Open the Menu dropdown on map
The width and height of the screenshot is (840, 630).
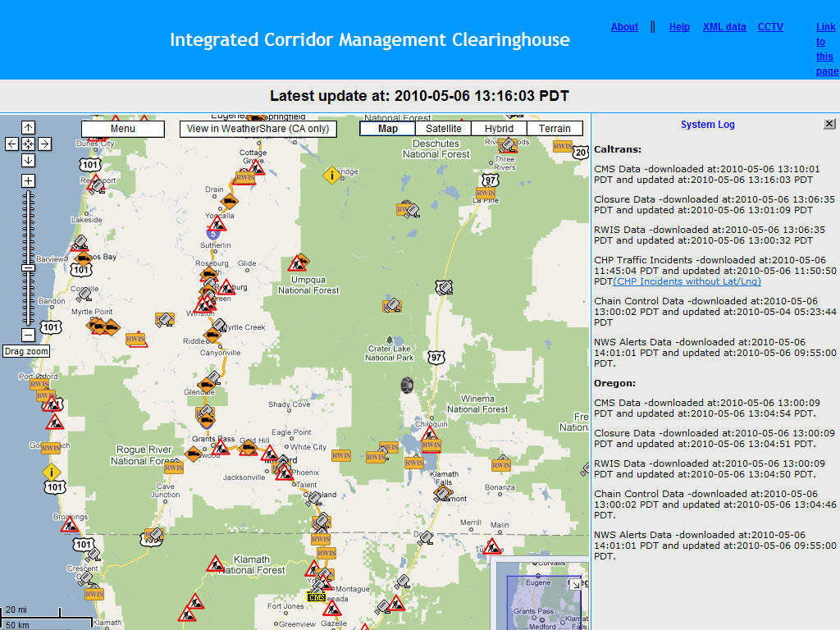[x=123, y=129]
